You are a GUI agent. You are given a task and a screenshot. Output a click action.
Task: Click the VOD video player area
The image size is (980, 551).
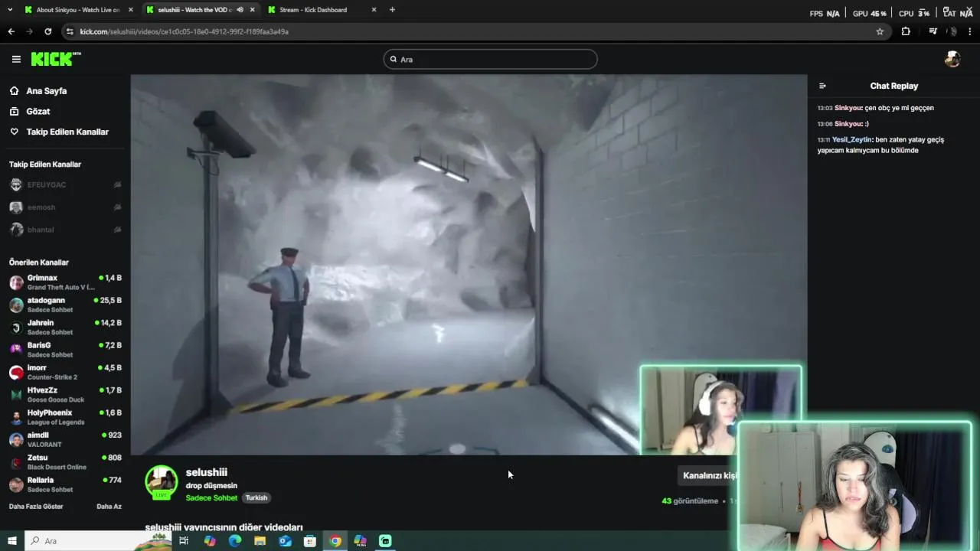point(469,265)
